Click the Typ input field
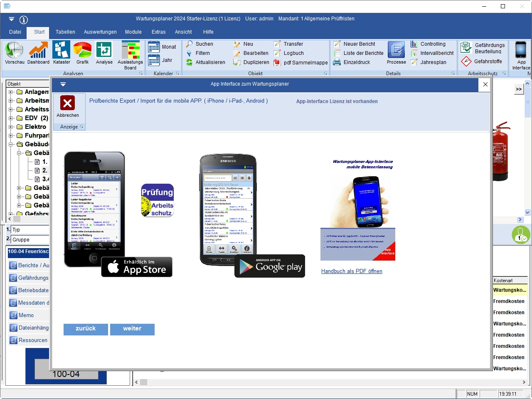 pos(30,230)
